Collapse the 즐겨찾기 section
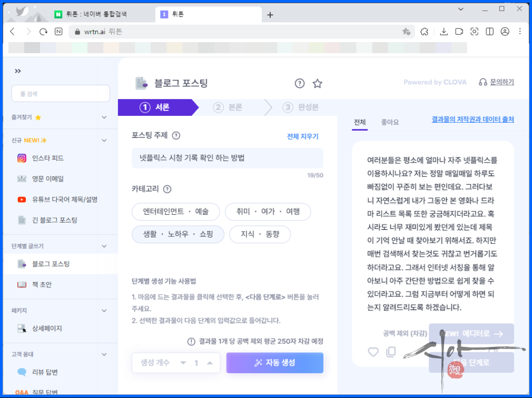Image resolution: width=532 pixels, height=398 pixels. coord(104,117)
